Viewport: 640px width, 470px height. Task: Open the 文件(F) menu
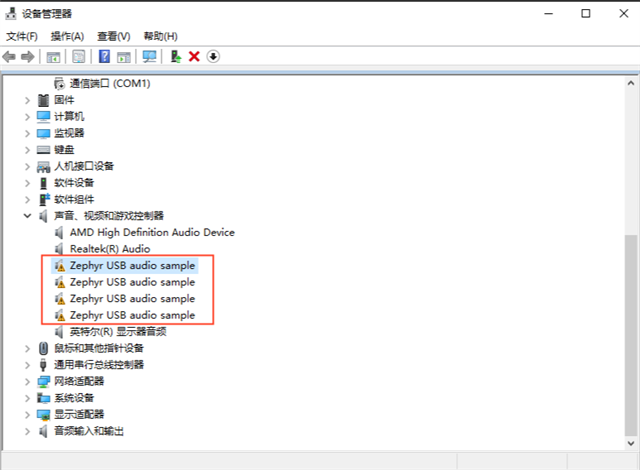[22, 36]
